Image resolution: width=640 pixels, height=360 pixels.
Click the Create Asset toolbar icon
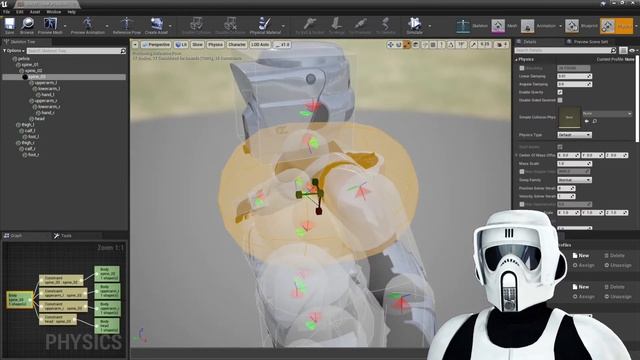(x=156, y=24)
